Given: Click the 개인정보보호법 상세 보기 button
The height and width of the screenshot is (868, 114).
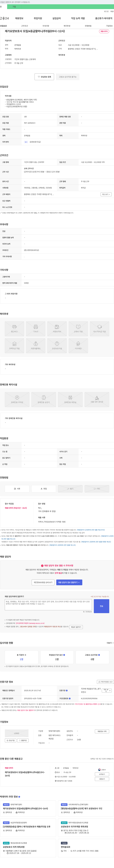Looking at the screenshot, I should click(43, 582).
